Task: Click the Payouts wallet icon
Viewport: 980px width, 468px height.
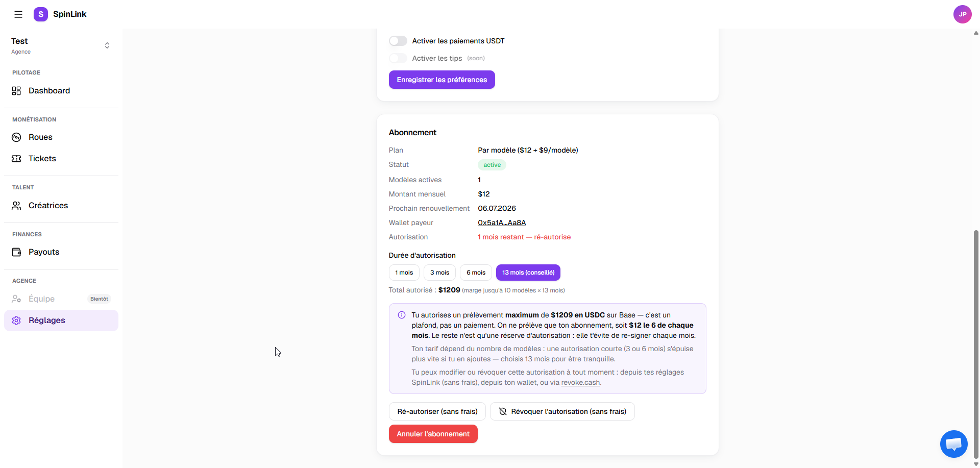Action: (x=16, y=252)
